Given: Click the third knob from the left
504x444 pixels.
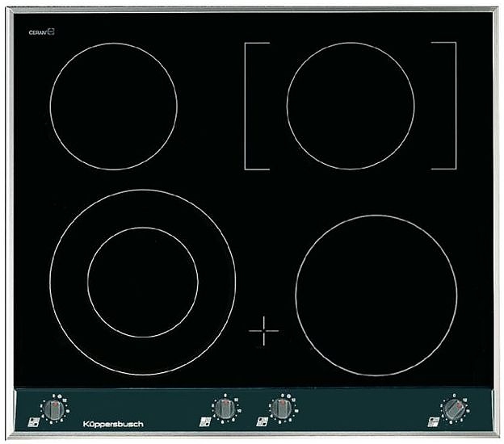Looking at the screenshot, I should click(281, 408).
